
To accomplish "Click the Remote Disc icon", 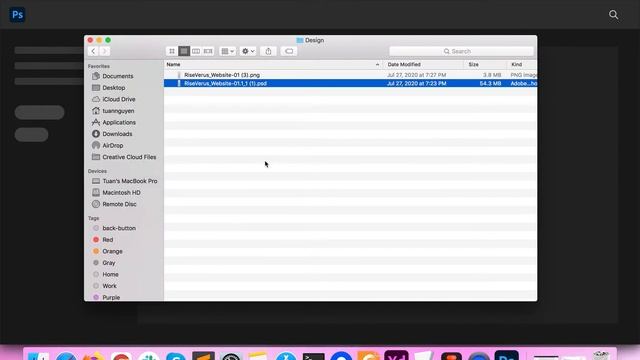I will pos(96,204).
